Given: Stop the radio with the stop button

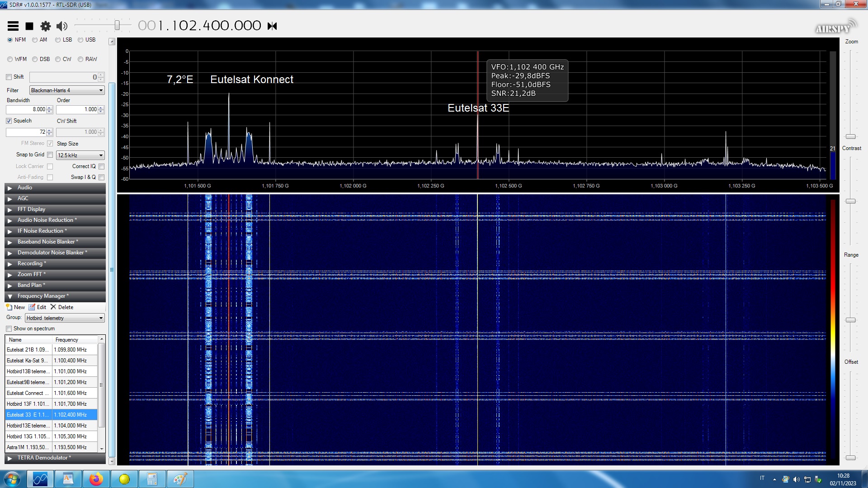Looking at the screenshot, I should point(29,26).
